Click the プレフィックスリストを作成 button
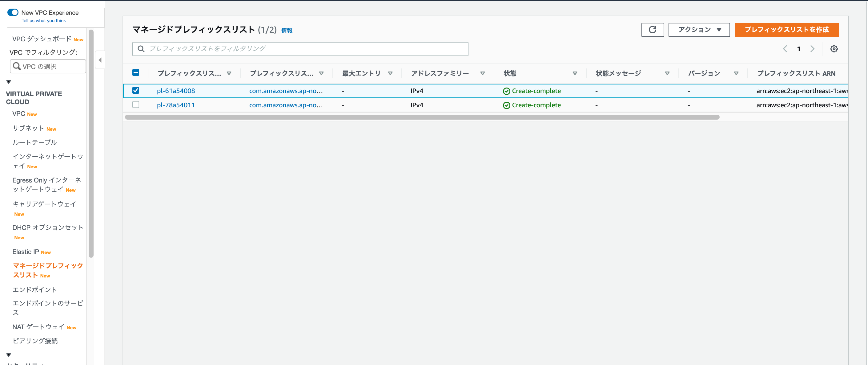 [x=787, y=30]
